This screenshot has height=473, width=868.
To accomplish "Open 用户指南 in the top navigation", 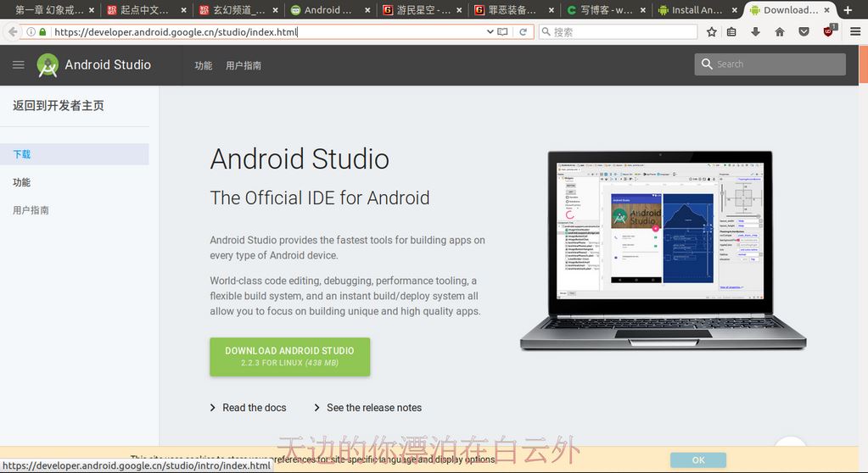I will (244, 65).
